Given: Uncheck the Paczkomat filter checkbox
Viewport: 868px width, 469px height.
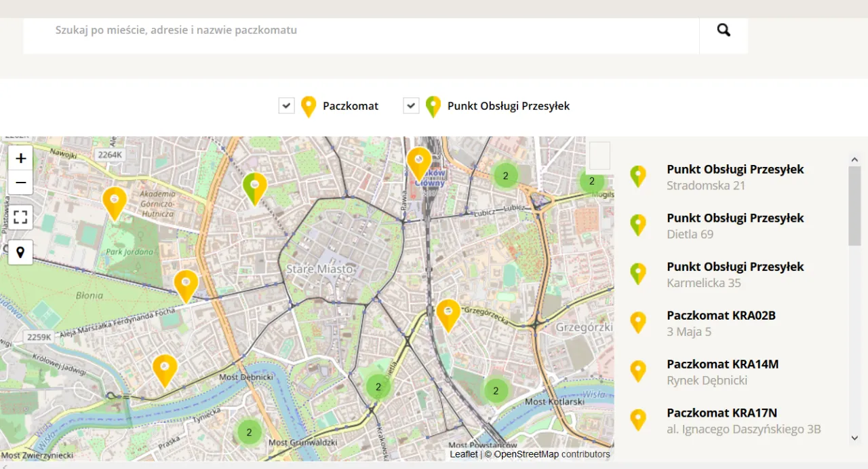Looking at the screenshot, I should tap(285, 105).
